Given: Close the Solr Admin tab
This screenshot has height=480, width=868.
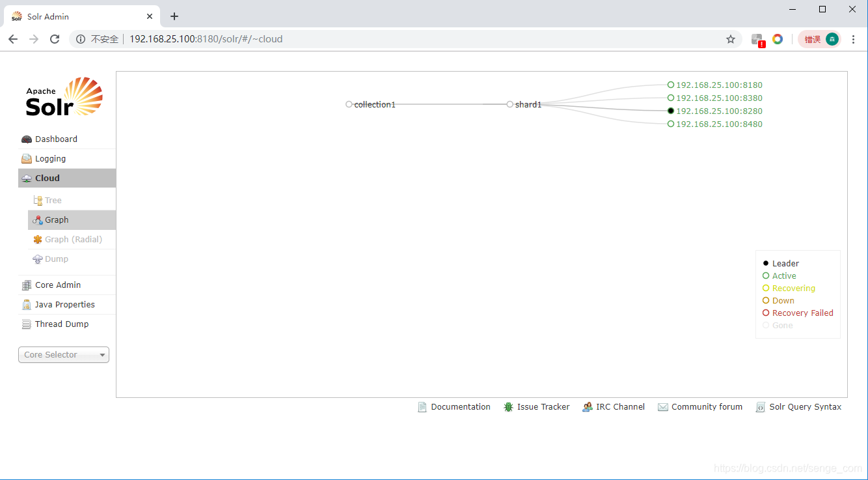Looking at the screenshot, I should point(150,16).
